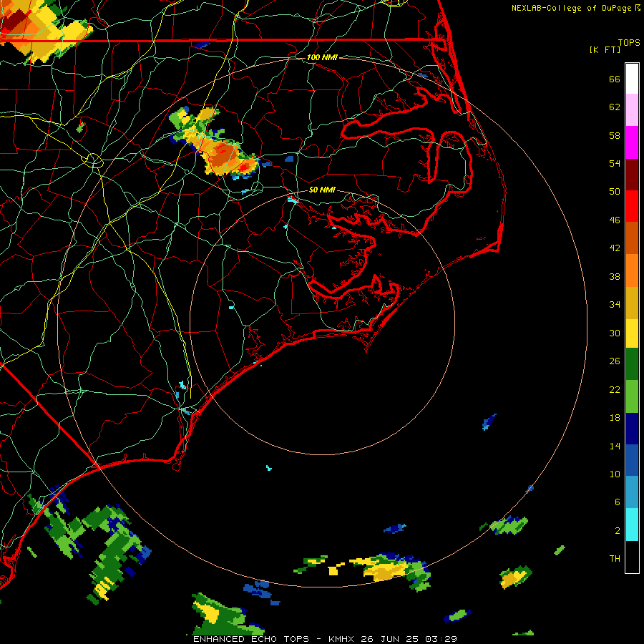Click the 62 value on the scale
The image size is (644, 644).
coord(615,107)
